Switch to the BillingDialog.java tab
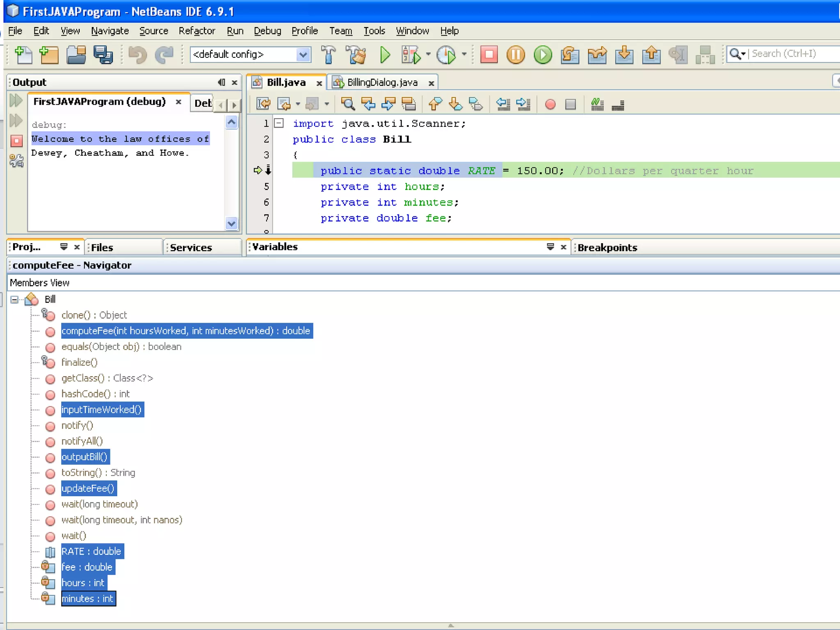This screenshot has height=630, width=840. pos(382,82)
